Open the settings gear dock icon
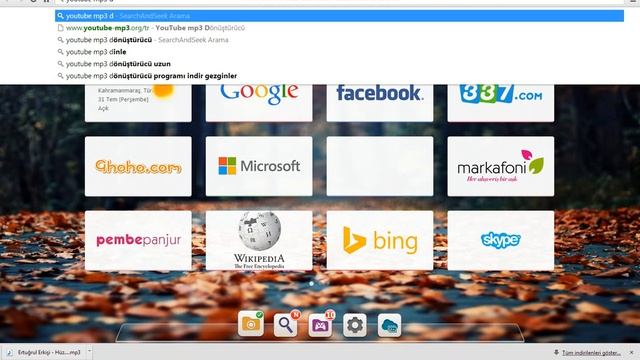640x360 pixels. click(x=355, y=325)
